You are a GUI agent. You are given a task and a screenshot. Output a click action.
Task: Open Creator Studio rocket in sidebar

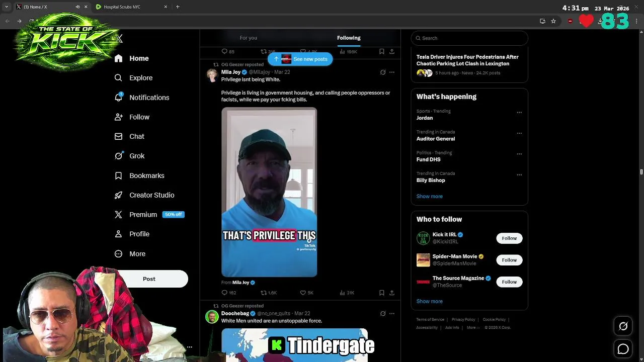[x=118, y=195]
